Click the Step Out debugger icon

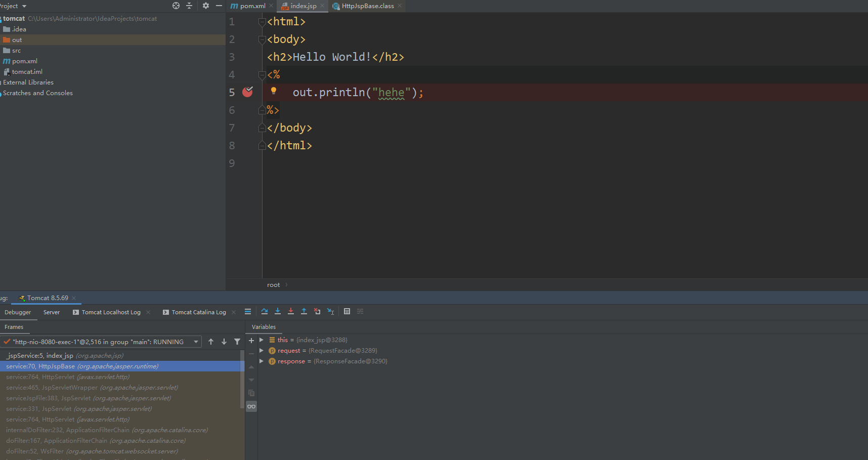304,311
